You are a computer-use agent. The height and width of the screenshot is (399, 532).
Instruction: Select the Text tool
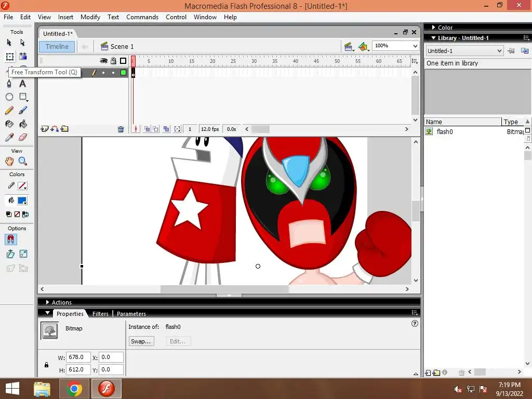click(x=22, y=84)
